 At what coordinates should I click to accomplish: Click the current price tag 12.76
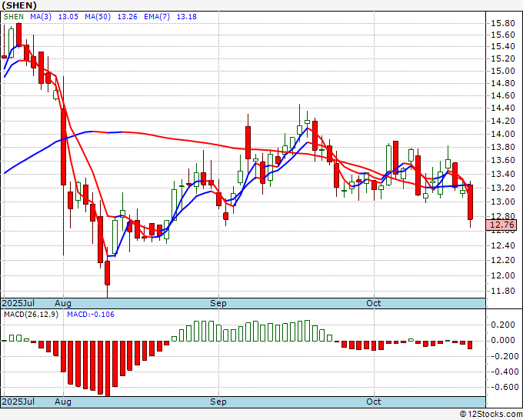pyautogui.click(x=501, y=225)
